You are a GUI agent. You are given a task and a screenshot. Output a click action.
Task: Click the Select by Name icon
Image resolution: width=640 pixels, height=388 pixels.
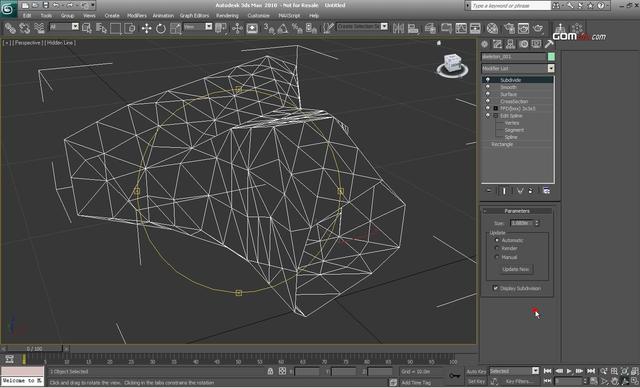coord(101,28)
